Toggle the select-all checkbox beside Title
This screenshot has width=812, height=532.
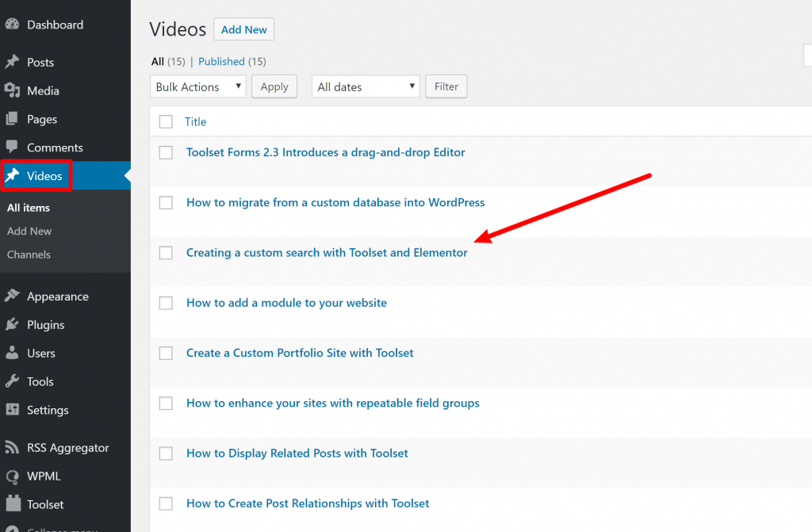pyautogui.click(x=166, y=122)
